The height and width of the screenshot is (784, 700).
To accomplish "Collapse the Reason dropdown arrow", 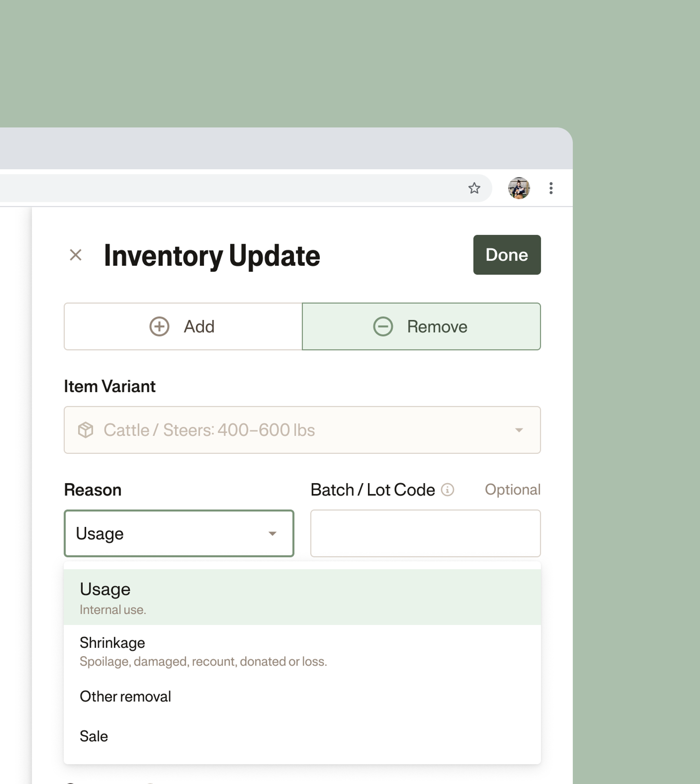I will (x=272, y=533).
